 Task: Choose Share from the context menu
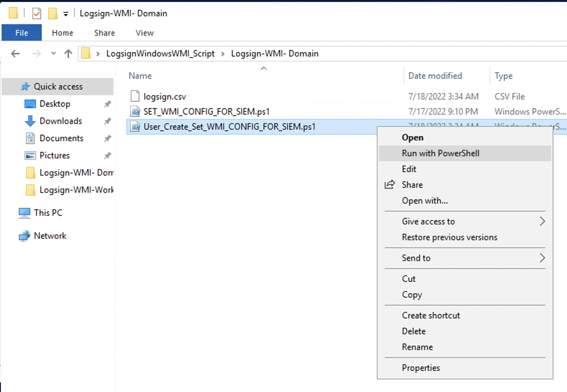coord(465,185)
